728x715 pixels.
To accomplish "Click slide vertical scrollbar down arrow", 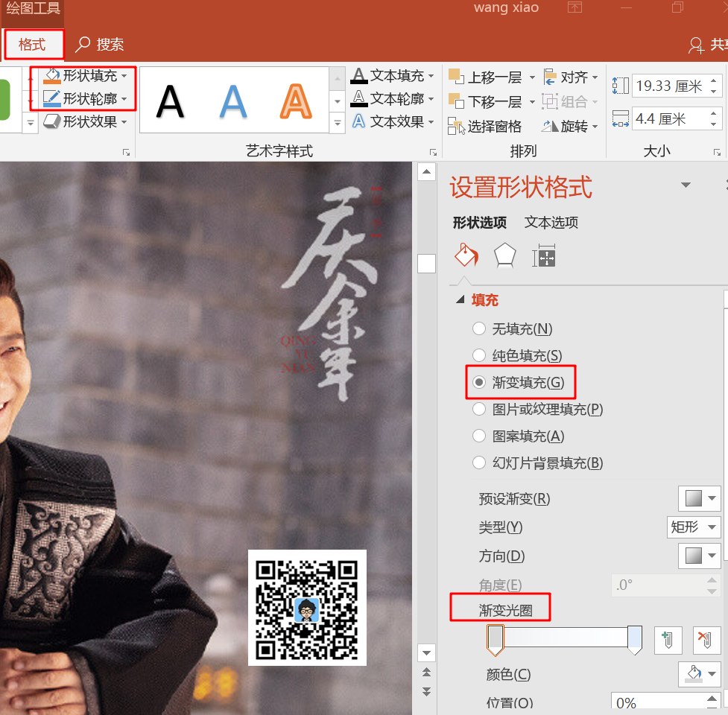I will 427,653.
